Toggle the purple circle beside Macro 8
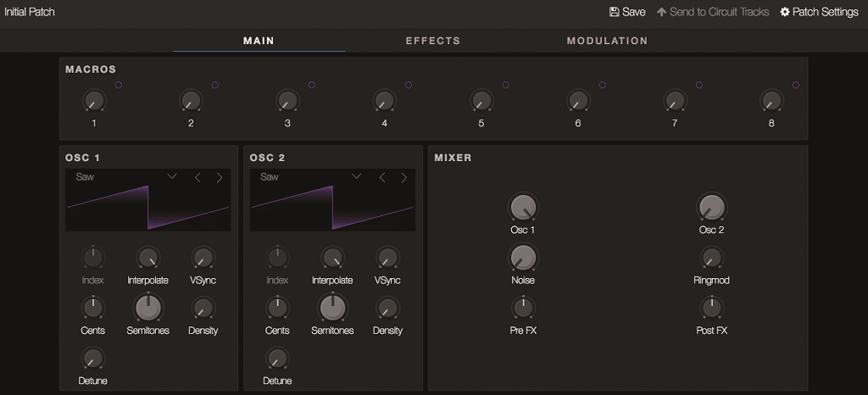Image resolution: width=868 pixels, height=395 pixels. [x=795, y=85]
